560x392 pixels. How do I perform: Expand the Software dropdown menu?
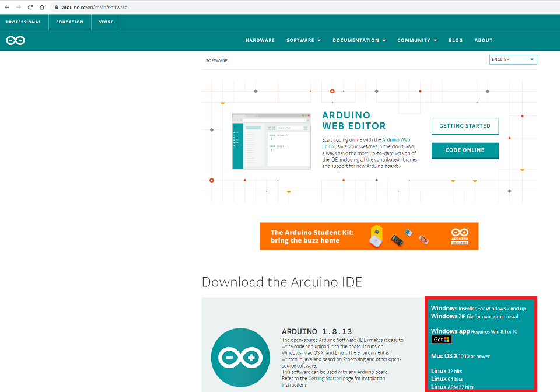pyautogui.click(x=303, y=40)
